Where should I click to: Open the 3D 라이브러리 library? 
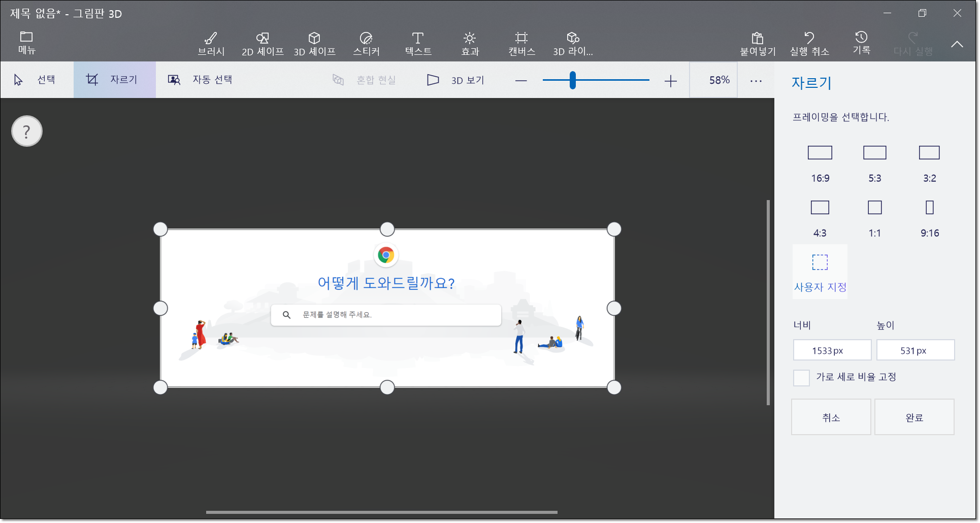click(x=573, y=44)
